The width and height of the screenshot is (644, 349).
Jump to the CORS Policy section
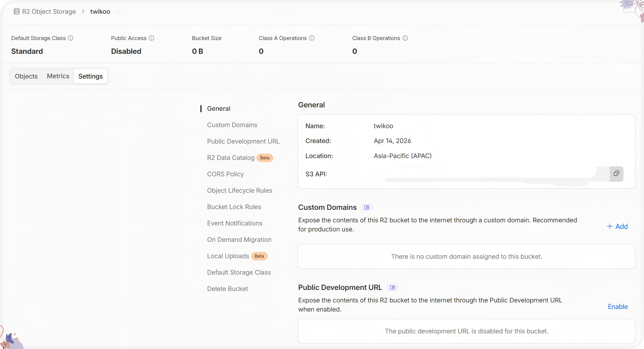225,174
